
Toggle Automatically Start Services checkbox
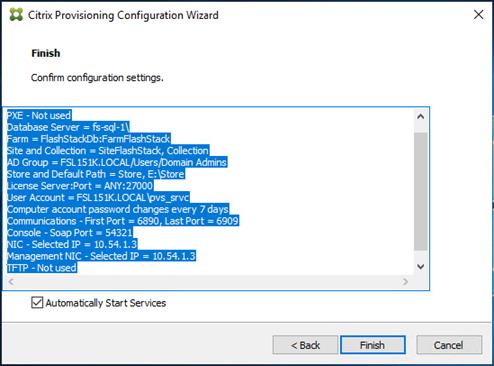click(37, 303)
